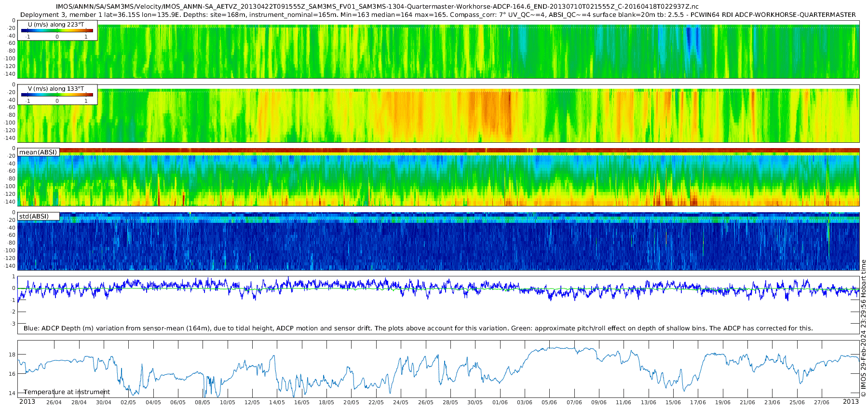Click the 27/06 date tick label
This screenshot has width=868, height=410.
[822, 402]
